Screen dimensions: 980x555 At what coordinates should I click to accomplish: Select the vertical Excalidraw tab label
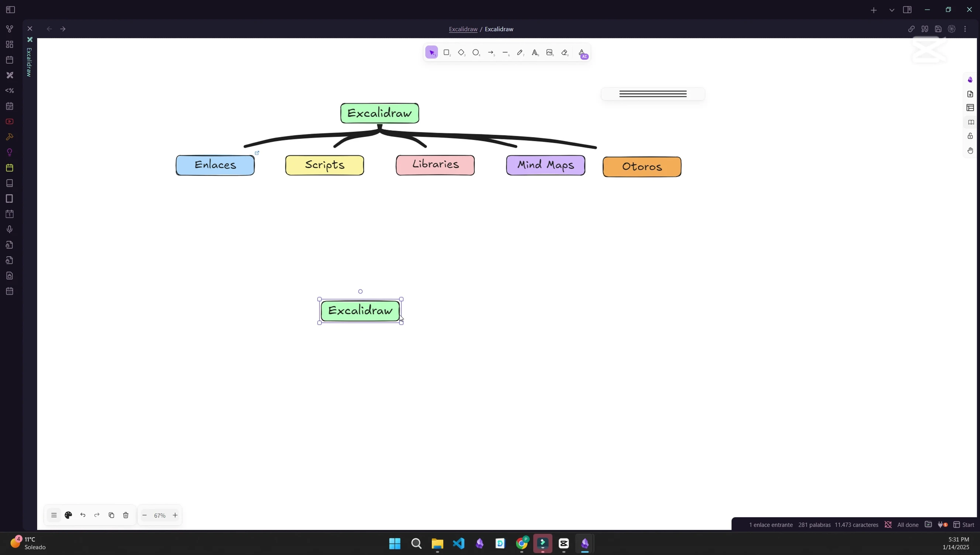pos(30,62)
